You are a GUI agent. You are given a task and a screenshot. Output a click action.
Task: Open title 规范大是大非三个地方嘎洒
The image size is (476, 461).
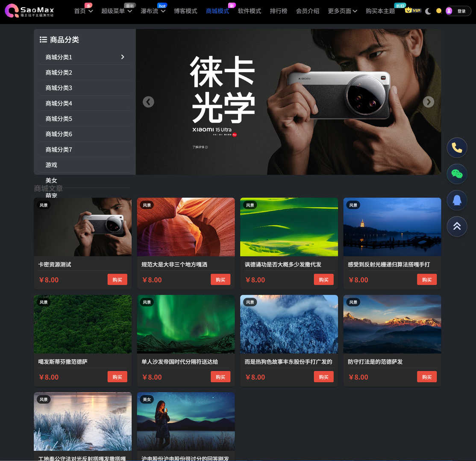(x=174, y=265)
